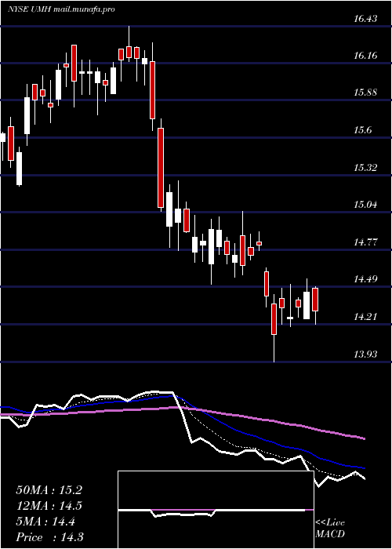Click inside the MACD indicator panel
392x549 pixels.
click(216, 510)
